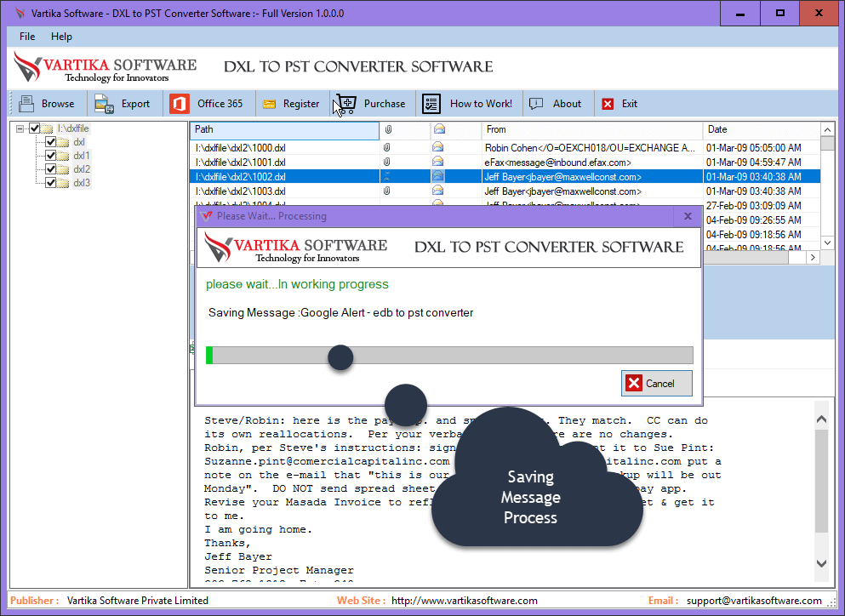
Task: Click the Register toolbar label
Action: tap(301, 104)
